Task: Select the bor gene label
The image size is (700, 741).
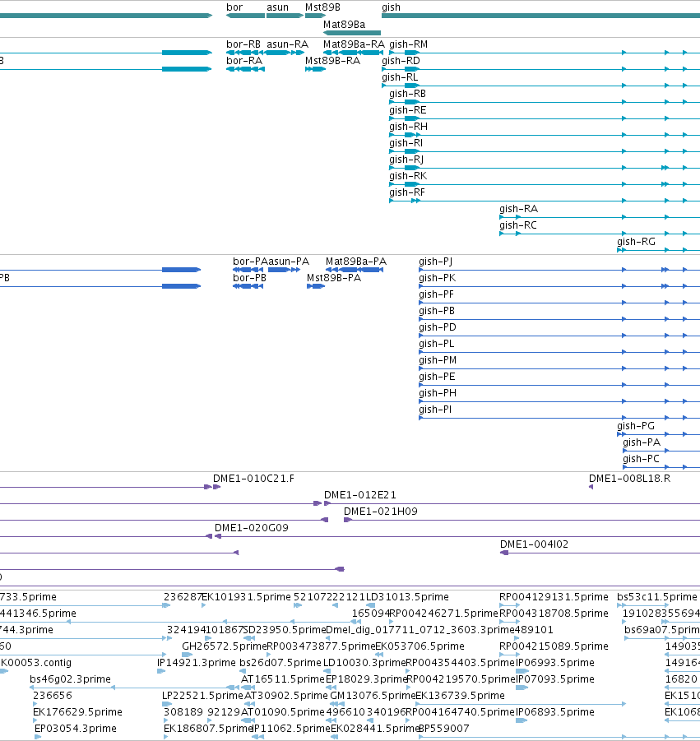Action: pyautogui.click(x=234, y=7)
